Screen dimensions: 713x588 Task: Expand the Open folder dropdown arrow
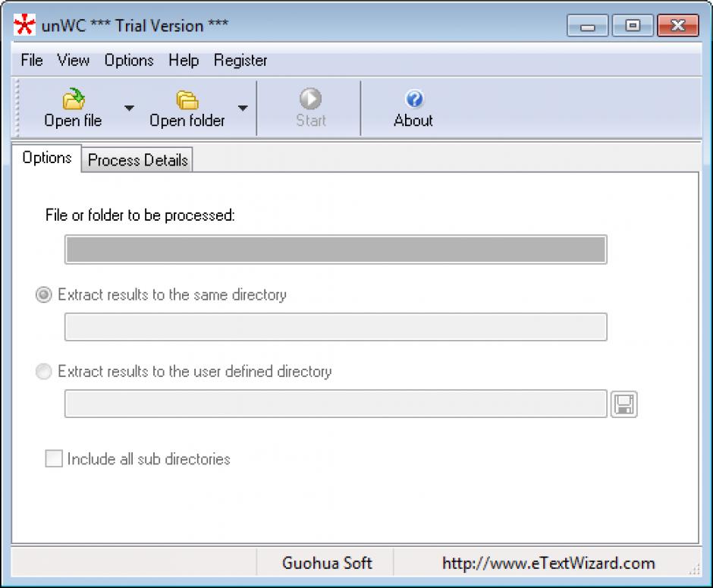243,108
